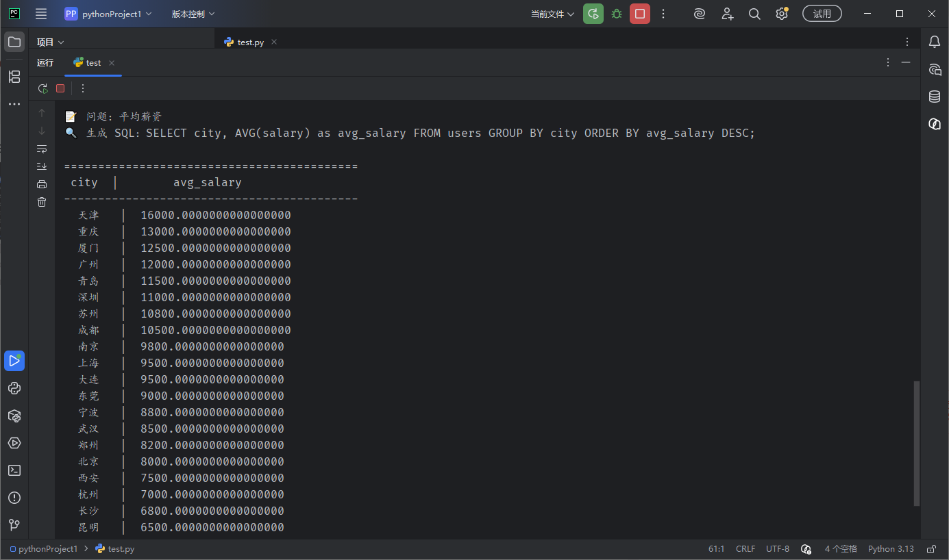This screenshot has width=949, height=560.
Task: Open the Python 3.13 interpreter selector
Action: click(891, 549)
